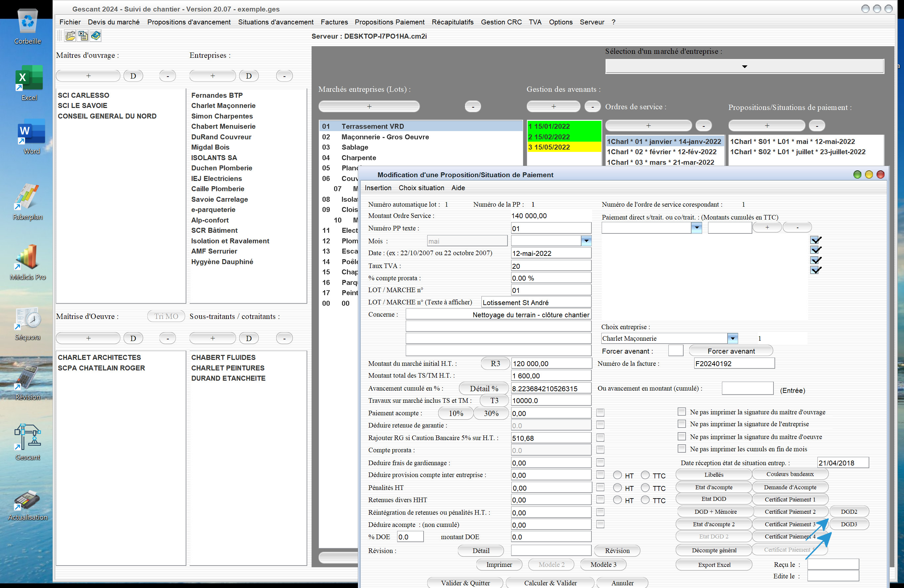Image resolution: width=904 pixels, height=588 pixels.
Task: Open the Faberplan desktop shortcut
Action: point(27,202)
